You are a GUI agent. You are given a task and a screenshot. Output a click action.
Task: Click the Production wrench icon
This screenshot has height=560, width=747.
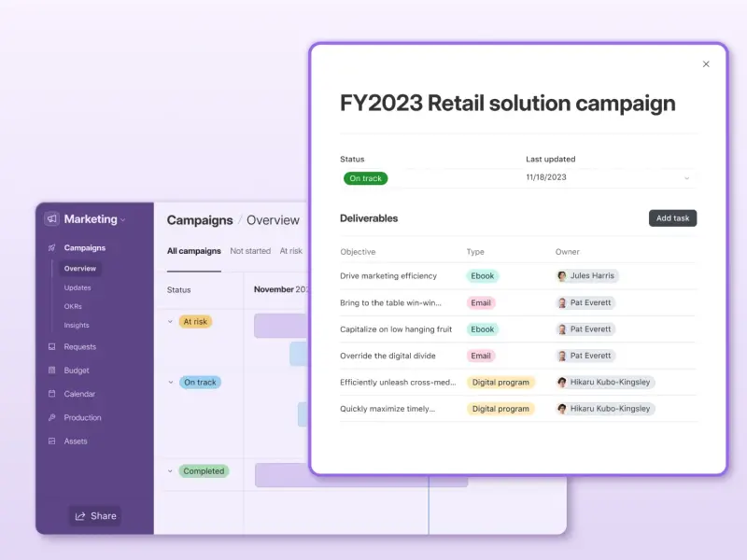[52, 417]
